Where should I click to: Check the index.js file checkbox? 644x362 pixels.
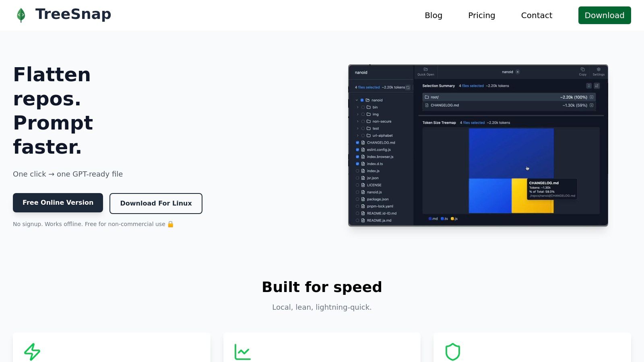pos(357,171)
